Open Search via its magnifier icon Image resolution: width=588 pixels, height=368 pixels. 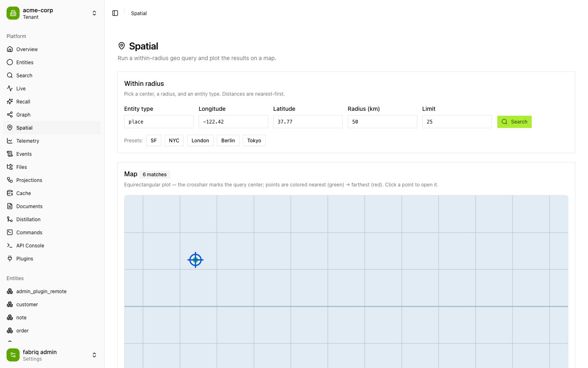[x=10, y=75]
